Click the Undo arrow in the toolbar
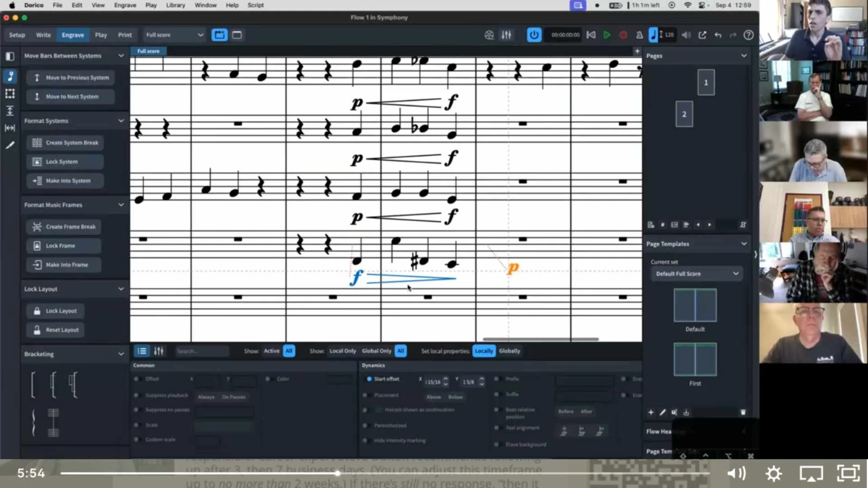The image size is (868, 488). [x=718, y=35]
